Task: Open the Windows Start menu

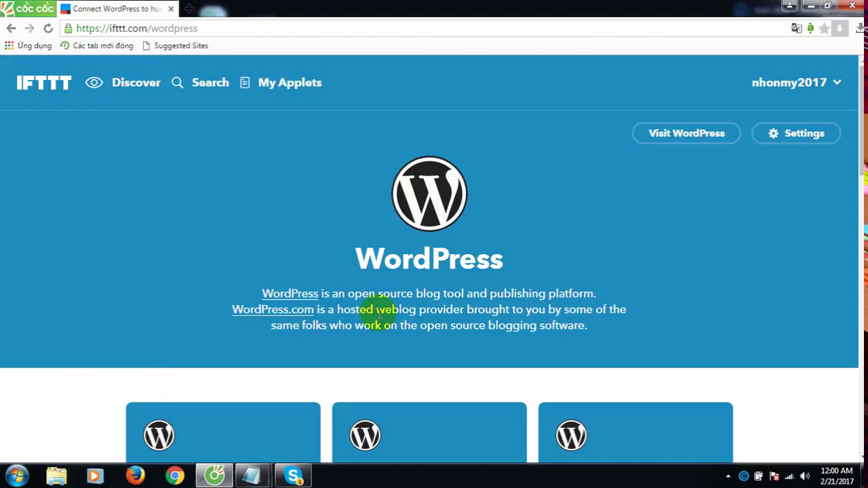Action: tap(17, 476)
